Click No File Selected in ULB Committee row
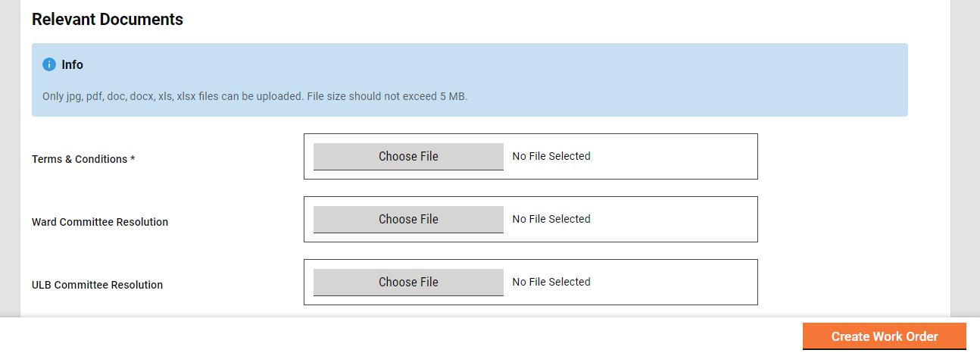Image resolution: width=980 pixels, height=353 pixels. point(551,282)
